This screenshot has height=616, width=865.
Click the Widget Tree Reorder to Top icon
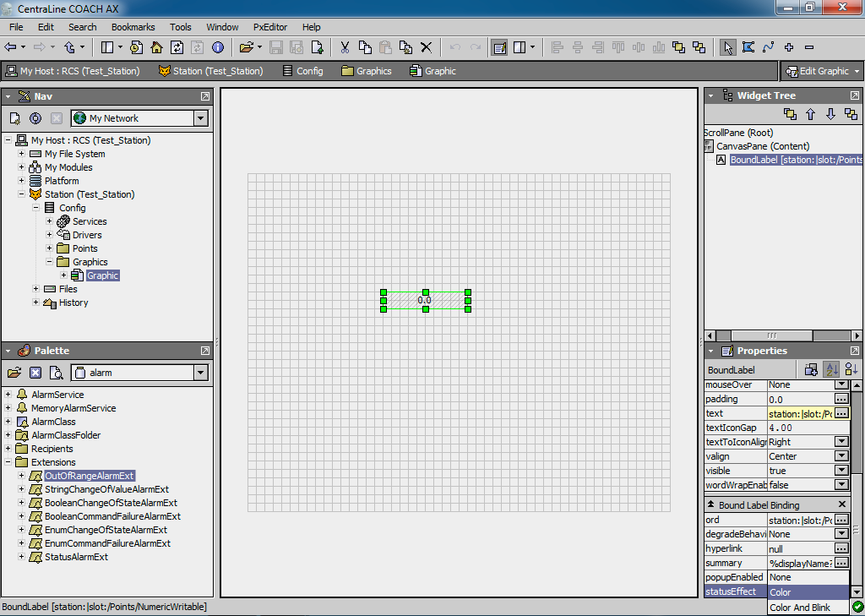(790, 114)
